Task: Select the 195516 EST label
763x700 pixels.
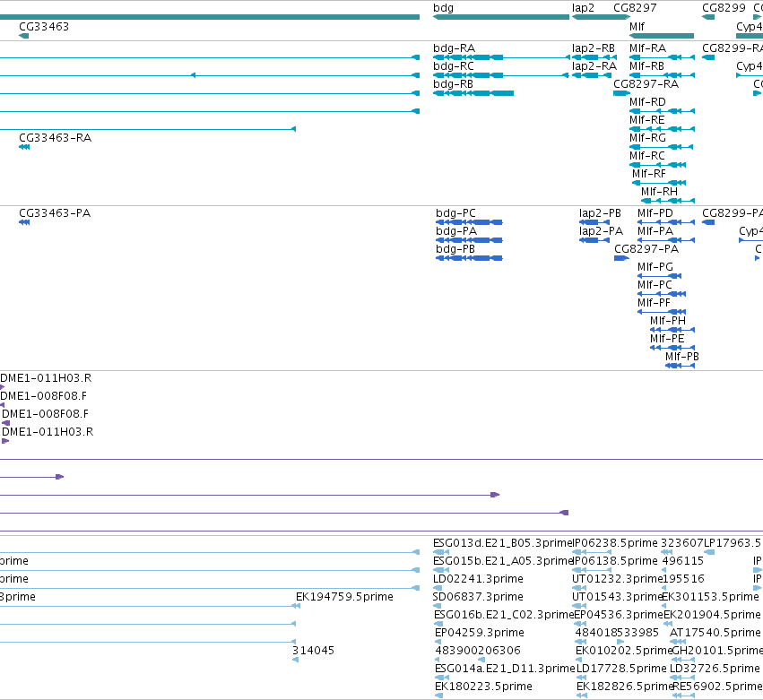Action: click(683, 579)
